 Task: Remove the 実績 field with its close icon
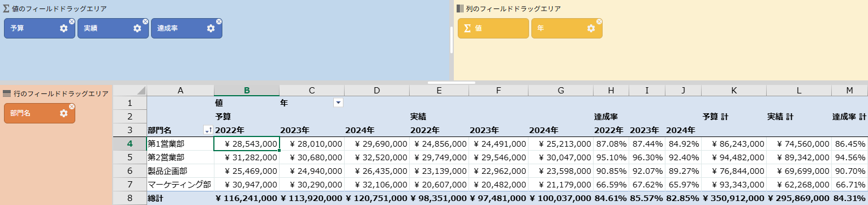[145, 21]
